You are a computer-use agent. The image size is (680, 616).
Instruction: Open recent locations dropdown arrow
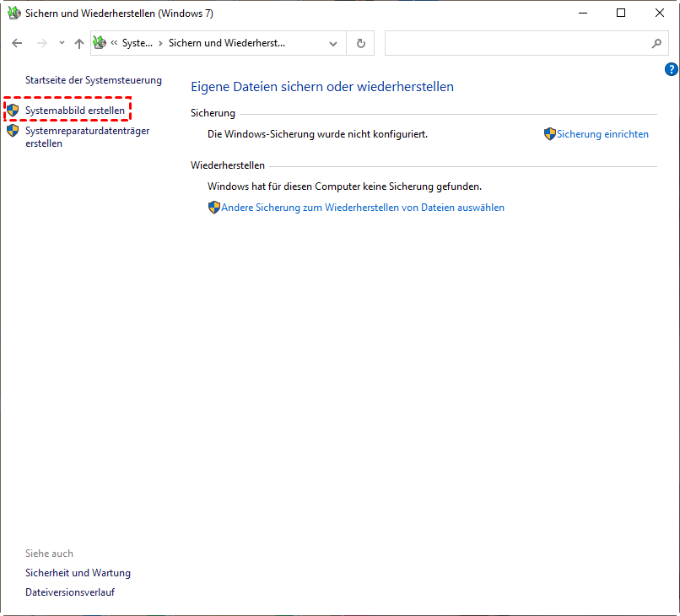62,43
